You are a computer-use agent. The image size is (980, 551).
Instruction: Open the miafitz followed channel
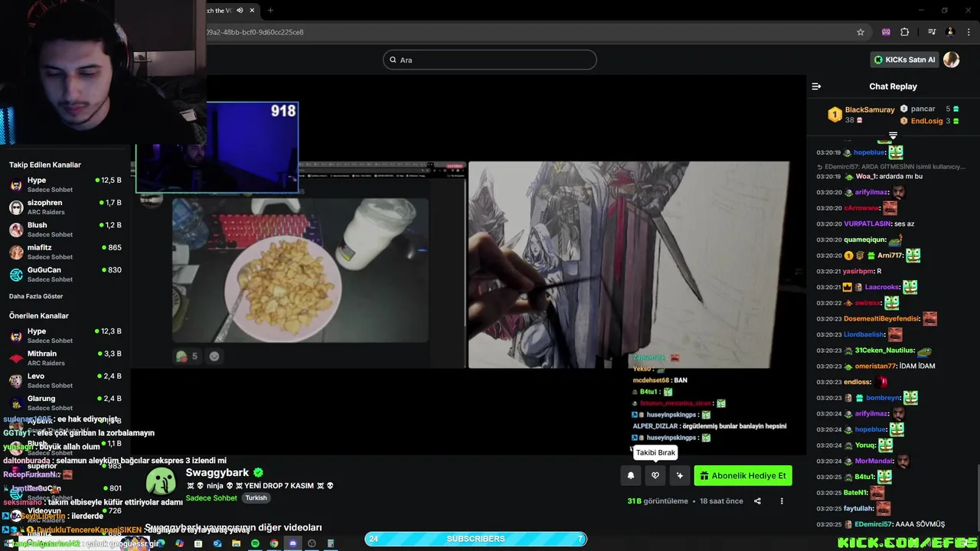coord(65,252)
